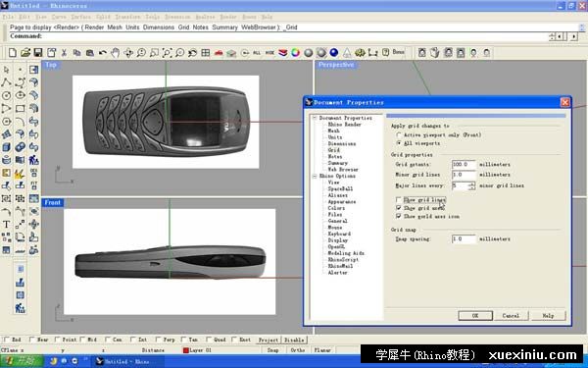
Task: Click the Major lines every spinner arrows
Action: (x=472, y=185)
